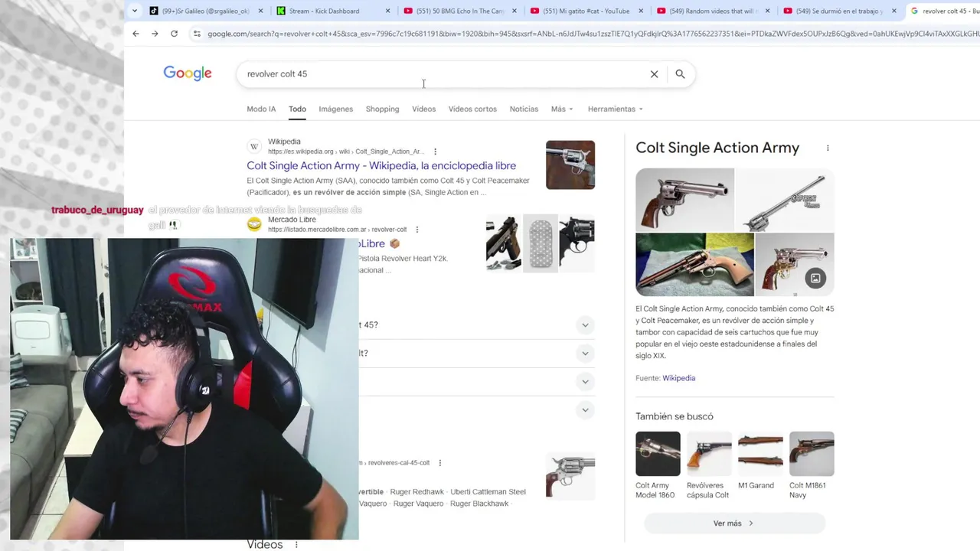Close the Random videos tab
Image resolution: width=980 pixels, height=551 pixels.
tap(767, 11)
